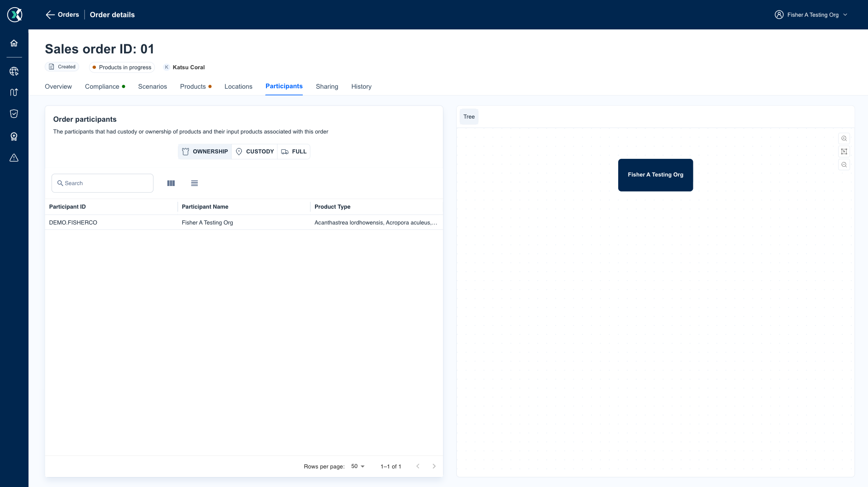View the History tab

click(362, 86)
